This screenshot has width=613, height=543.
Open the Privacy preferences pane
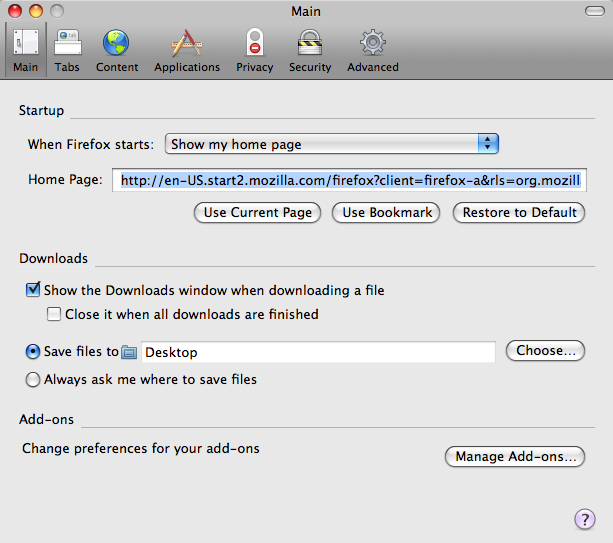255,50
